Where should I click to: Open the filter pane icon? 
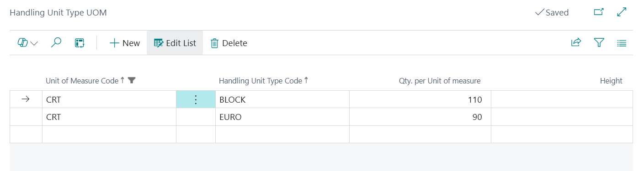click(x=599, y=43)
